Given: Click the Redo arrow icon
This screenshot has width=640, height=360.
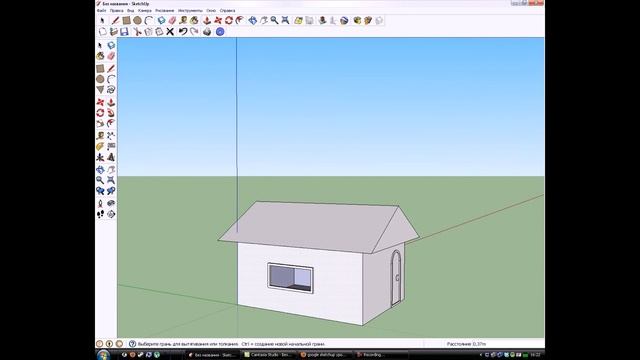Looking at the screenshot, I should (x=194, y=31).
